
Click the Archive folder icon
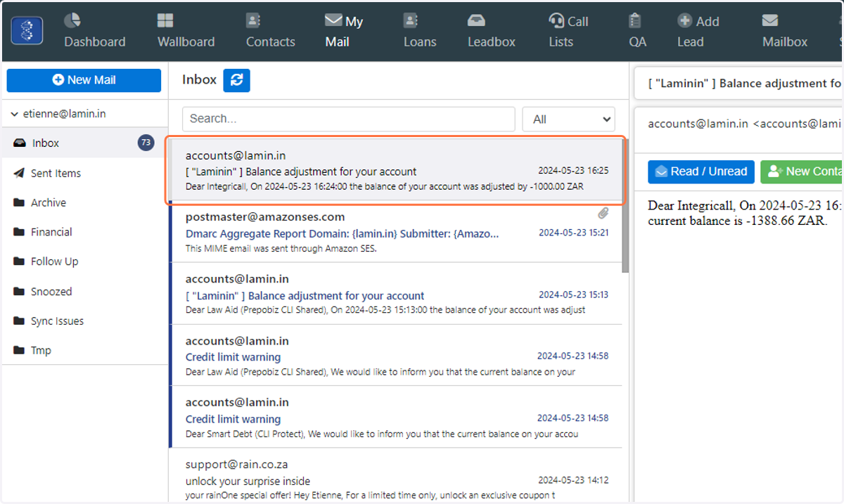(19, 202)
